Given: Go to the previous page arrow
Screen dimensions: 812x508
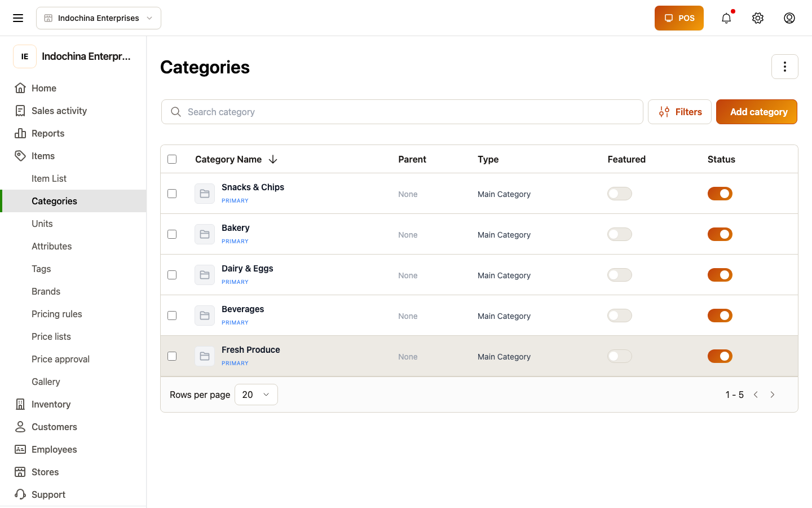Looking at the screenshot, I should coord(756,395).
